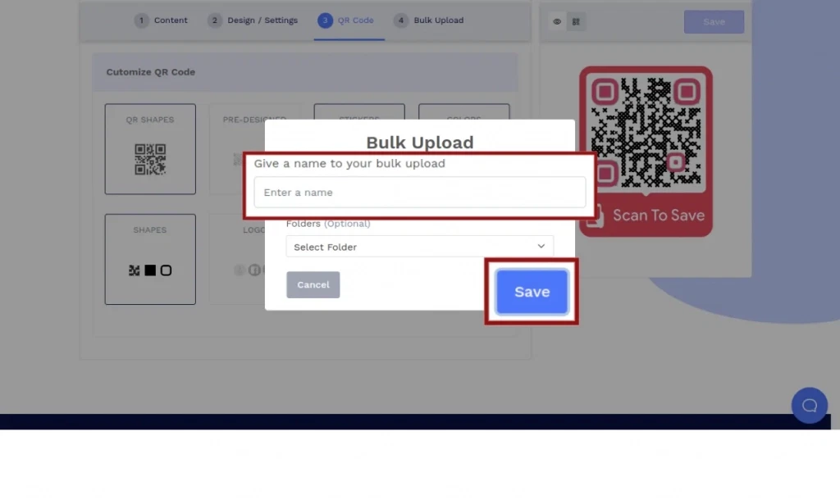
Task: Focus the Enter a name field
Action: [419, 193]
